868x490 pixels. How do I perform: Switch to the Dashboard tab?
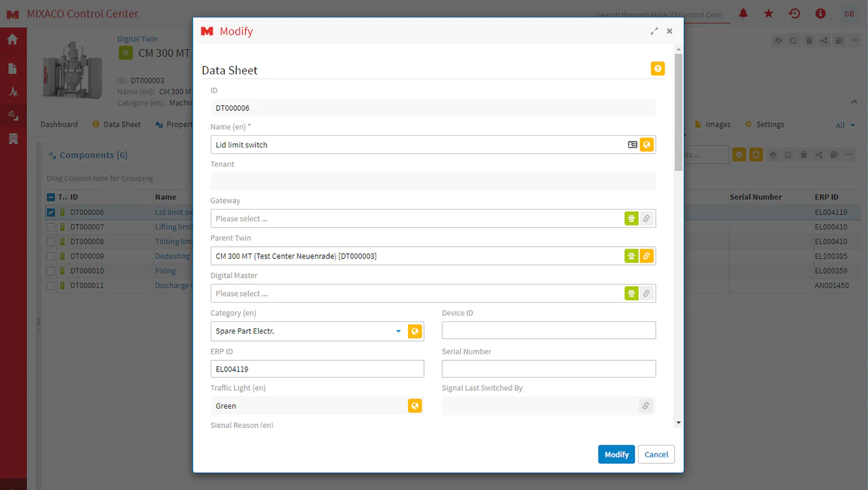click(x=60, y=125)
